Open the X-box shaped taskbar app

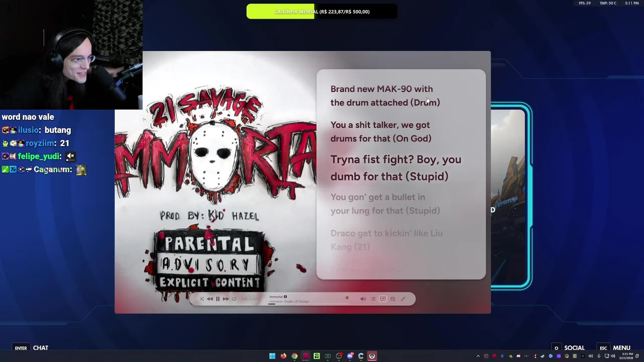pos(328,356)
